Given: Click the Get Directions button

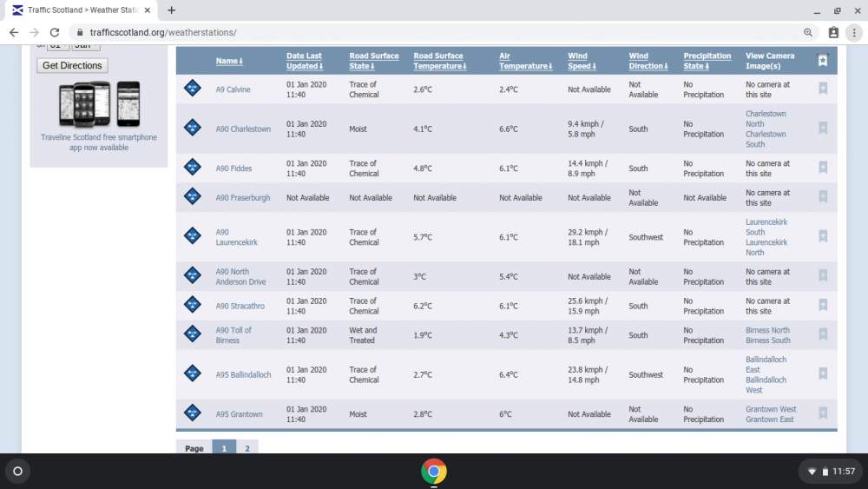Looking at the screenshot, I should (72, 65).
